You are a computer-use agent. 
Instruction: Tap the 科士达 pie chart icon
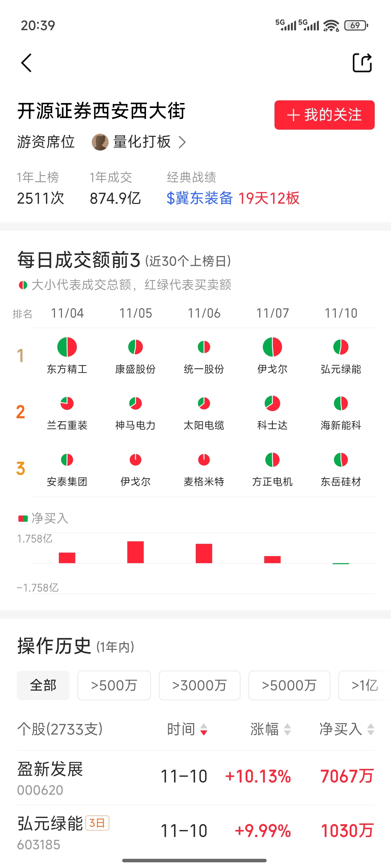(272, 403)
